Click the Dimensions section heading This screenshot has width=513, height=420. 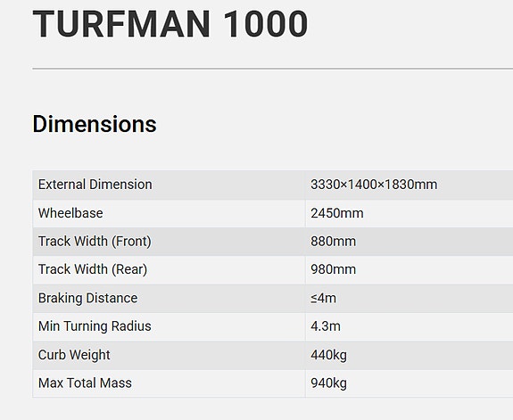click(95, 124)
